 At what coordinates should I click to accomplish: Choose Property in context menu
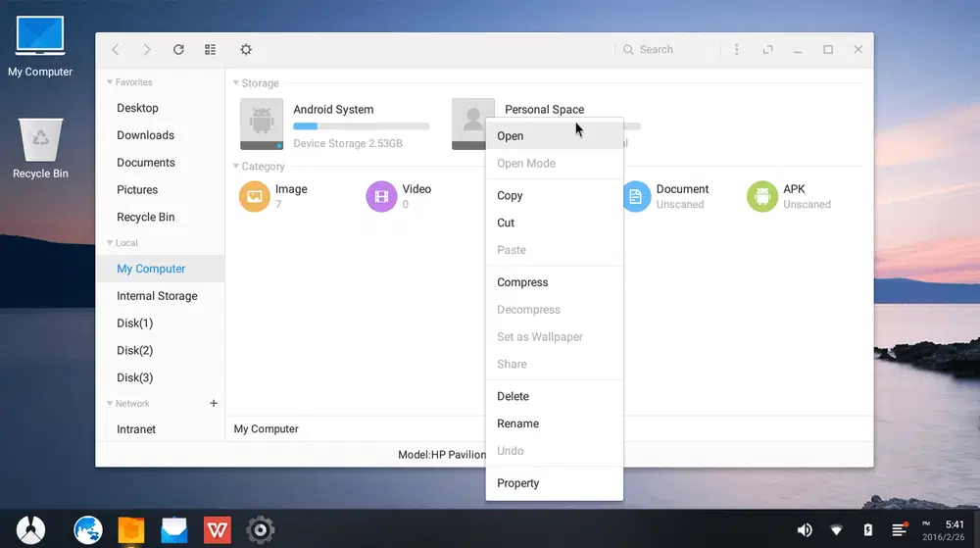(555, 483)
